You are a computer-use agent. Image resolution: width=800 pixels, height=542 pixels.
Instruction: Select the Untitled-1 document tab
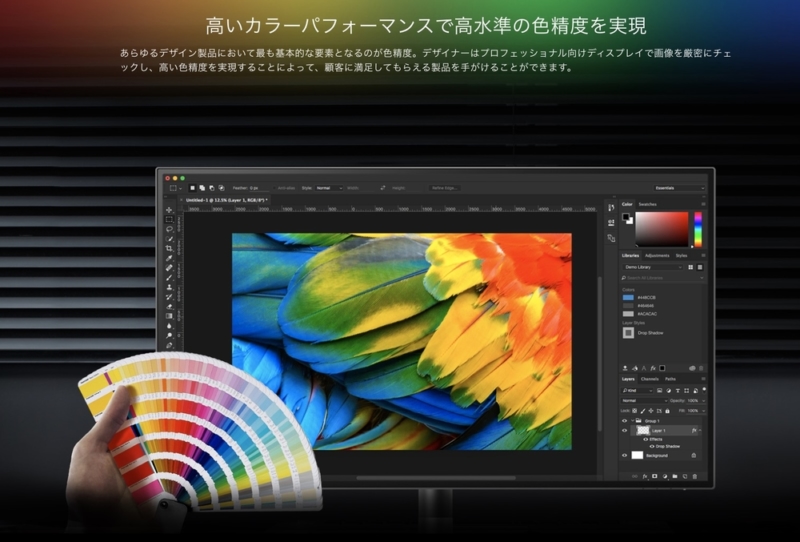coord(226,200)
